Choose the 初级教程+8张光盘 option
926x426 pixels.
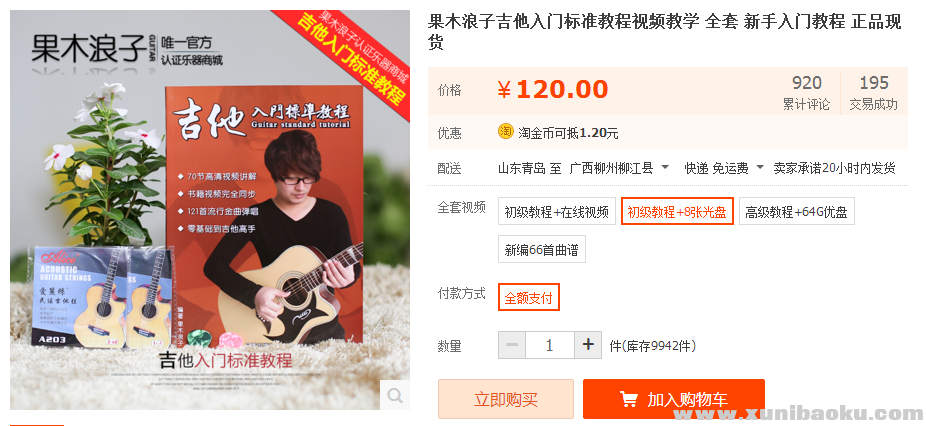(677, 212)
